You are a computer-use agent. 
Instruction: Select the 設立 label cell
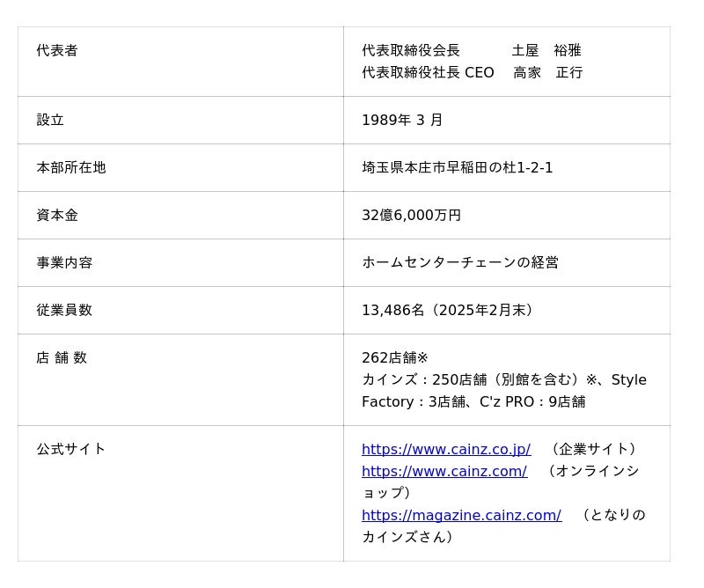[50, 120]
